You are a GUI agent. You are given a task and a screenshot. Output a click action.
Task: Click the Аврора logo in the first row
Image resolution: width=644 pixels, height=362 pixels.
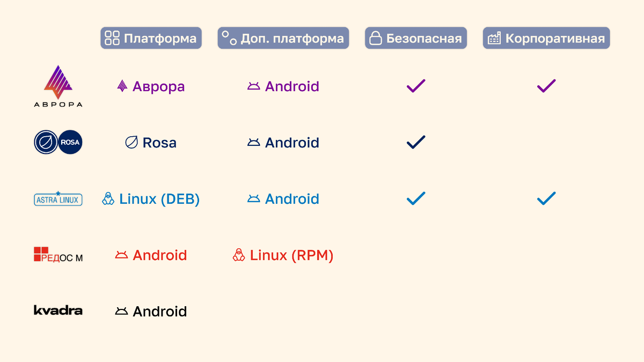pyautogui.click(x=58, y=86)
